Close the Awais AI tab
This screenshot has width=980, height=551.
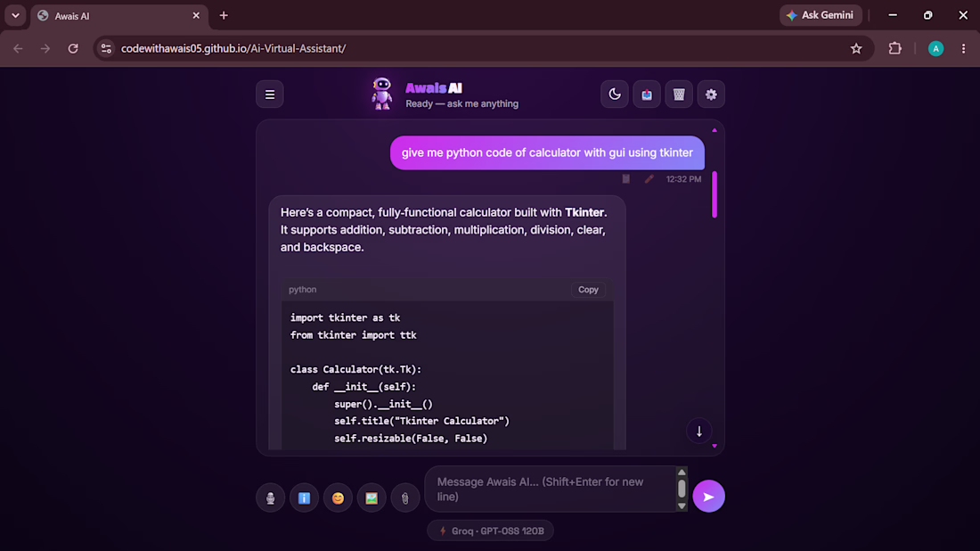click(x=196, y=16)
